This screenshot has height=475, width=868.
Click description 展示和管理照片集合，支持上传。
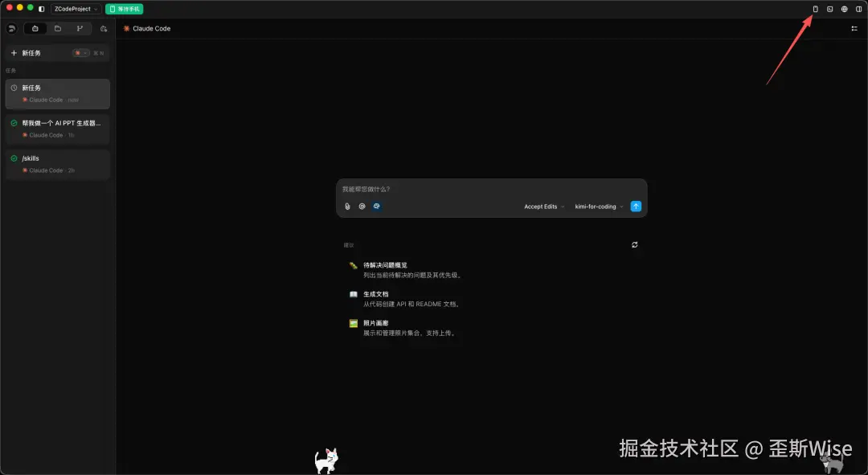(x=410, y=334)
